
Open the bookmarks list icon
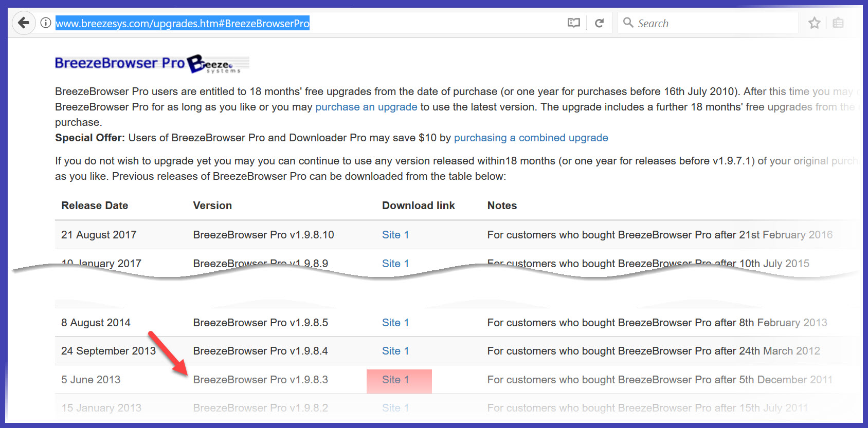tap(838, 23)
